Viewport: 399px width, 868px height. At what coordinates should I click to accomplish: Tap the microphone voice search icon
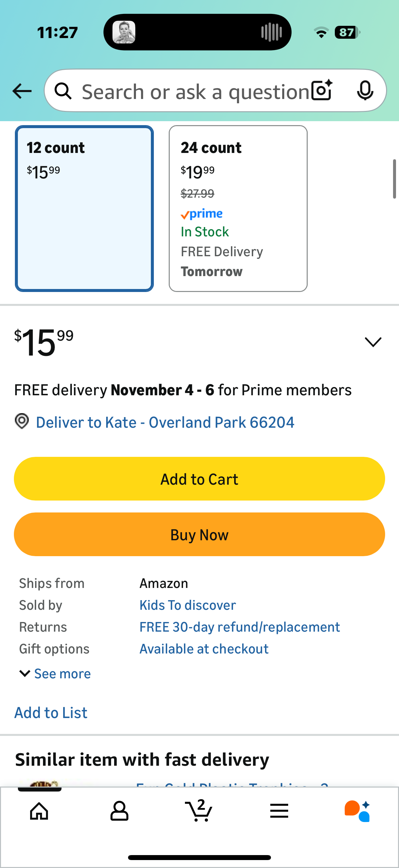point(365,90)
